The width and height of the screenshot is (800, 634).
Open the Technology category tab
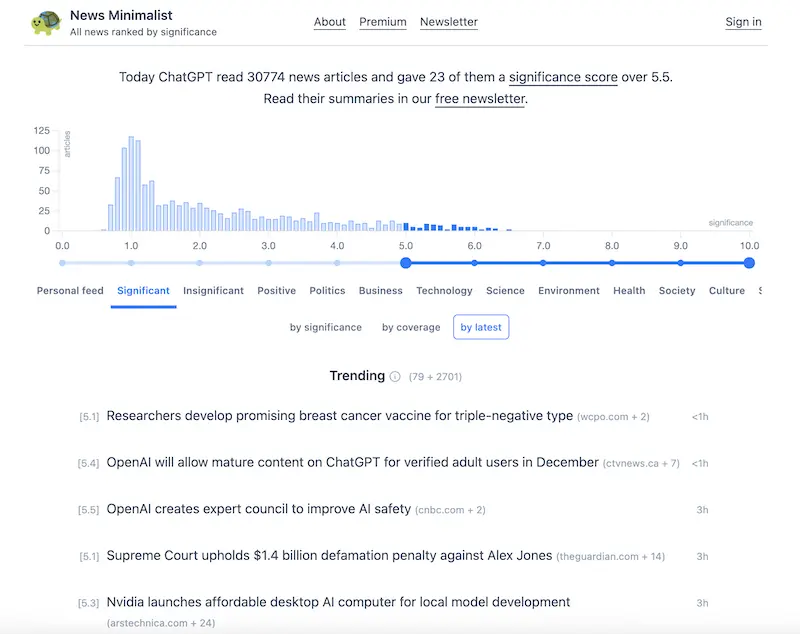coord(444,291)
